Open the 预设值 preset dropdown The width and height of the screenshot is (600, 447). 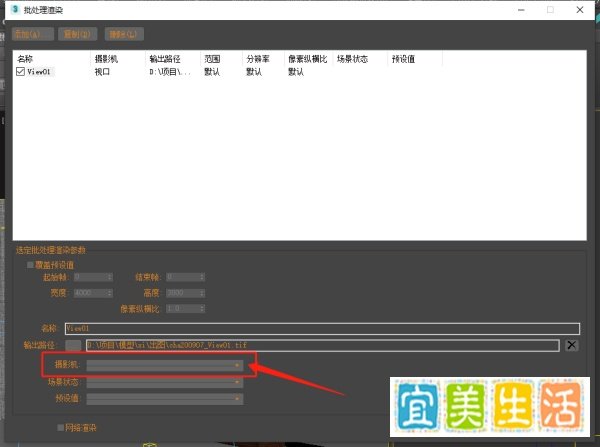pyautogui.click(x=165, y=399)
